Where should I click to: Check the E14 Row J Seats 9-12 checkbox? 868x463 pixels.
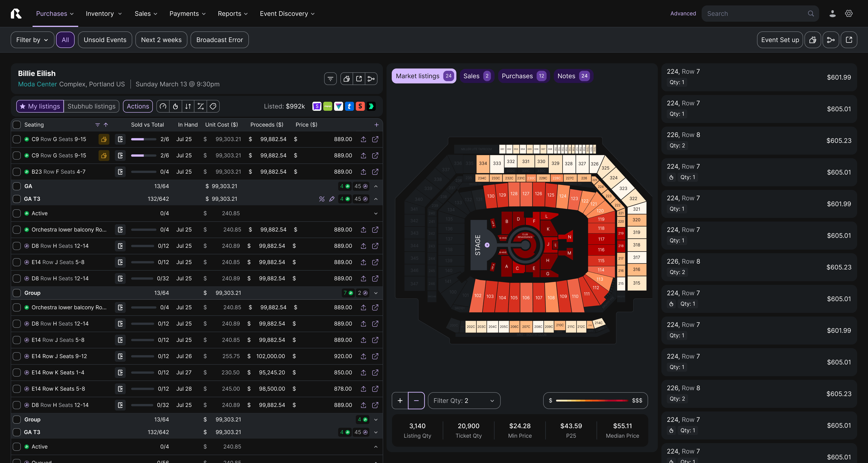(x=17, y=356)
